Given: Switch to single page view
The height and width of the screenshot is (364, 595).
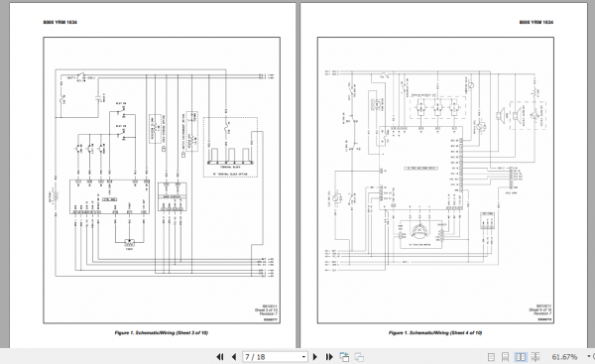Looking at the screenshot, I should pyautogui.click(x=491, y=357).
